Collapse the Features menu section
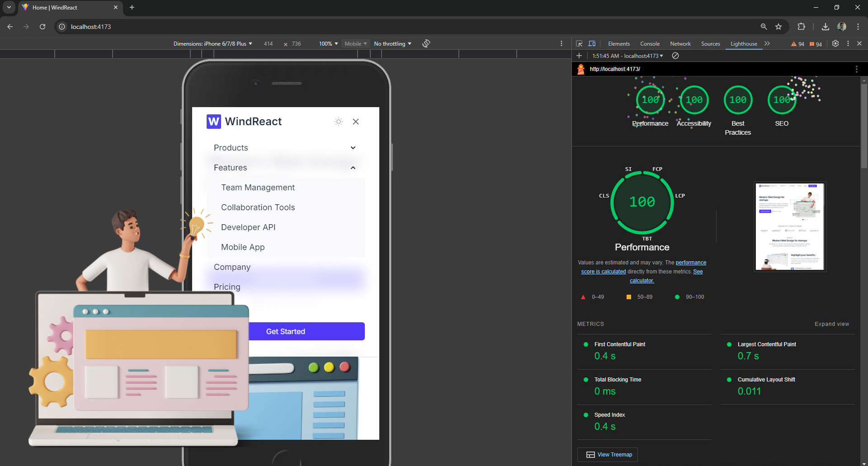The image size is (868, 466). point(285,168)
